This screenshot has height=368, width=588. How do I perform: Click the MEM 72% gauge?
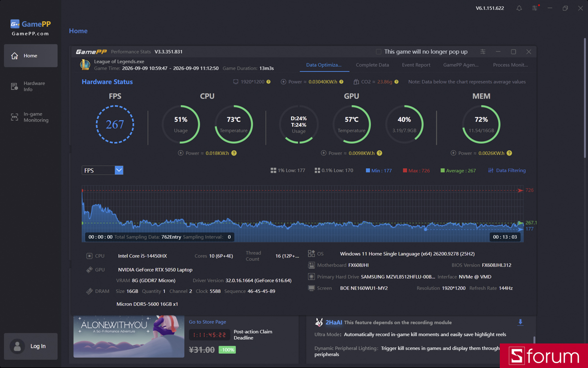coord(481,124)
